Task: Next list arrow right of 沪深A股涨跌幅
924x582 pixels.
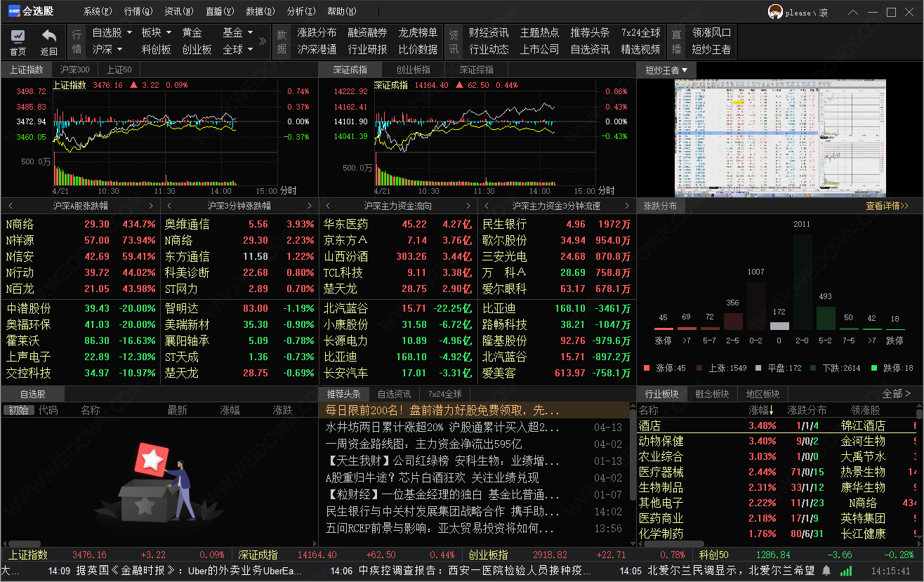Action: (151, 206)
